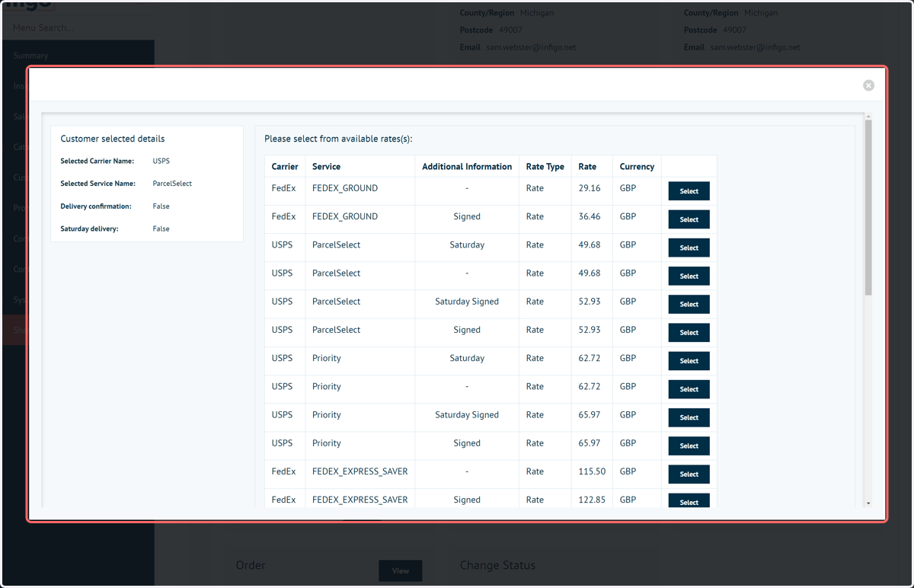Click the Change Status heading behind the dialog
Viewport: 914px width, 588px height.
(497, 565)
